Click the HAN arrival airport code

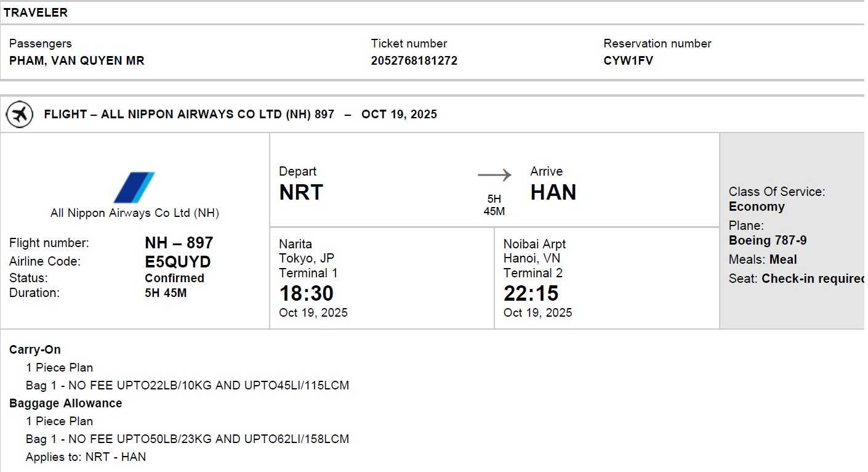coord(553,192)
